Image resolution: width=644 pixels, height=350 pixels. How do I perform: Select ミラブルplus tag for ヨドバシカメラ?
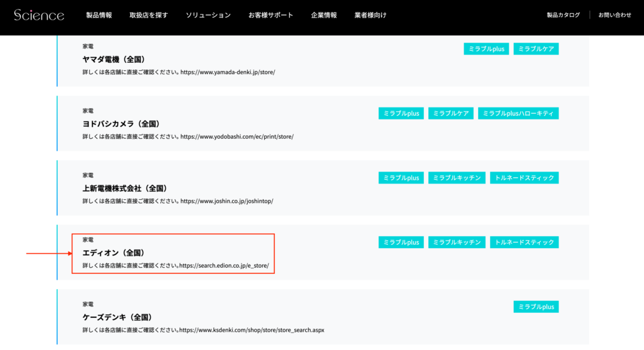pos(401,113)
